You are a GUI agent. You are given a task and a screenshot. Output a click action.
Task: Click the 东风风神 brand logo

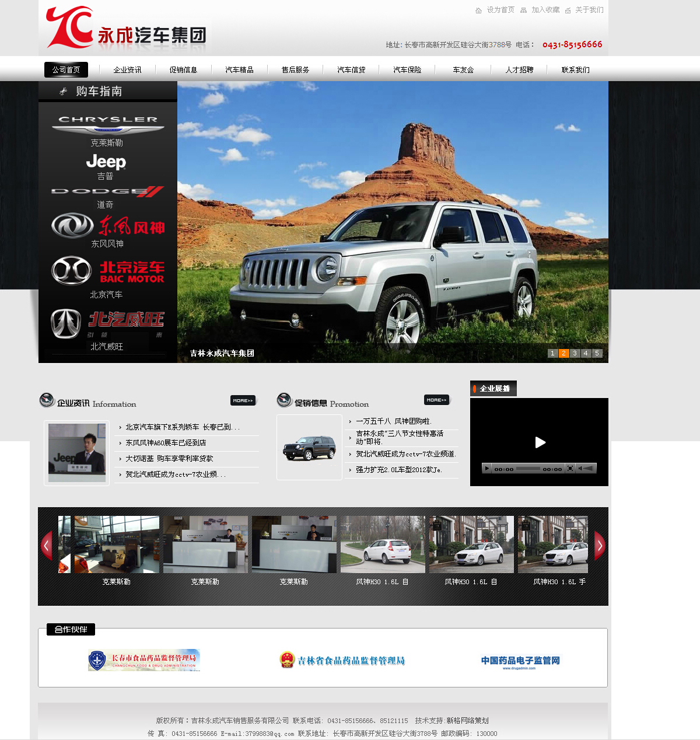click(x=108, y=226)
